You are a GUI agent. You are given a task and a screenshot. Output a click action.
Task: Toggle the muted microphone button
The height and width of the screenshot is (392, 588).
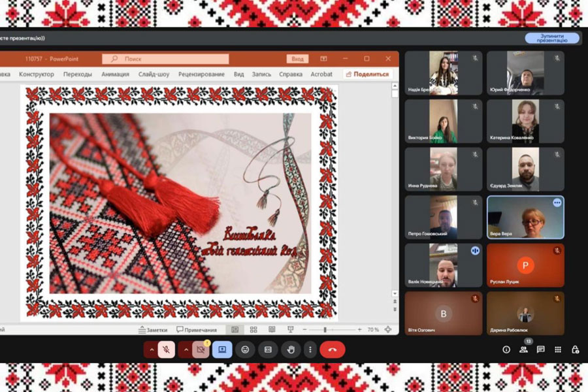(166, 350)
